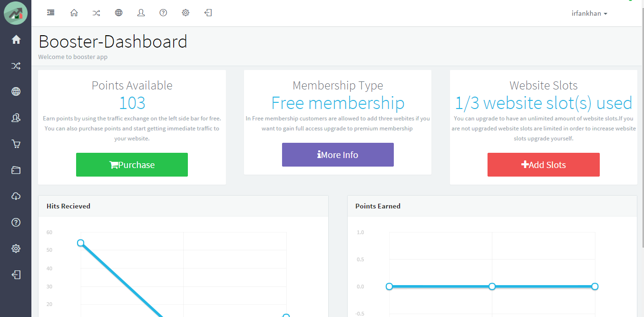Click the sidebar home menu item

pyautogui.click(x=16, y=40)
